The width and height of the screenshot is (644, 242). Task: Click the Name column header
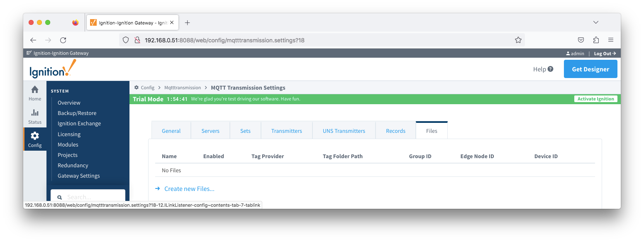point(169,156)
